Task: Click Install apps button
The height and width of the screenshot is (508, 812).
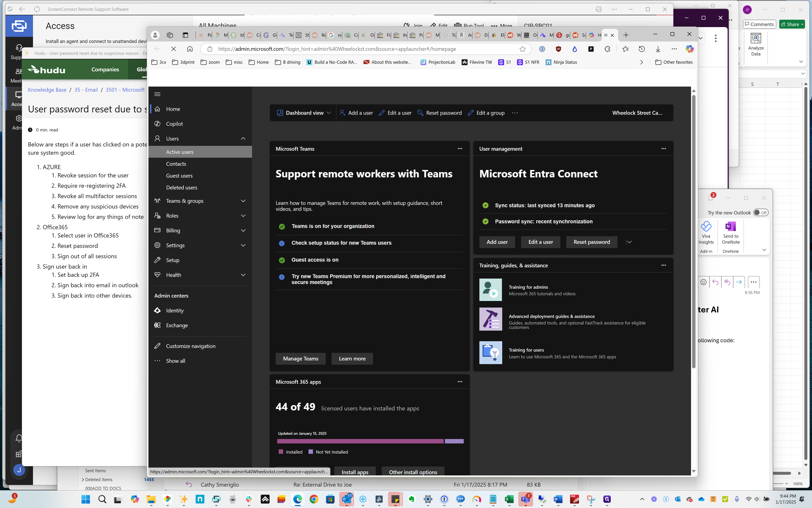Action: click(x=355, y=471)
